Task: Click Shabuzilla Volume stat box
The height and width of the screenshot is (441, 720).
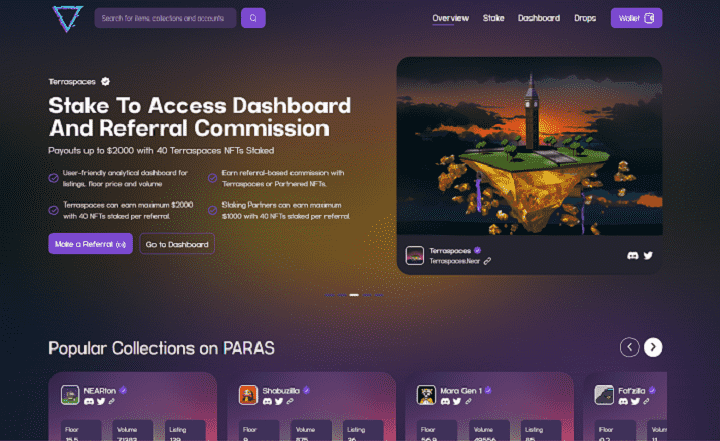Action: [311, 430]
